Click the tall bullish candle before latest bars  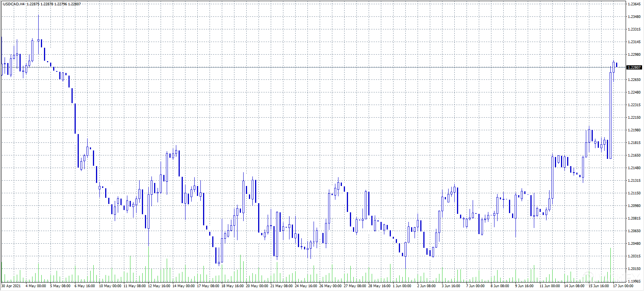coord(610,115)
